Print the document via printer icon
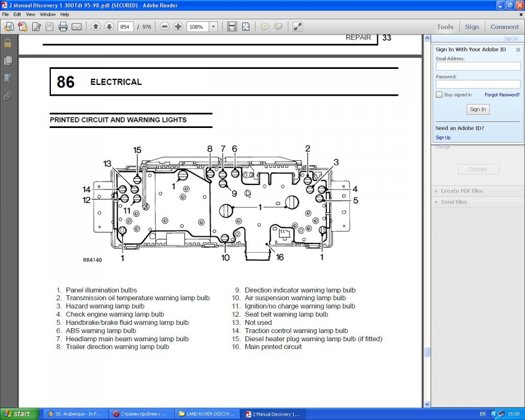The image size is (525, 420). pos(63,26)
